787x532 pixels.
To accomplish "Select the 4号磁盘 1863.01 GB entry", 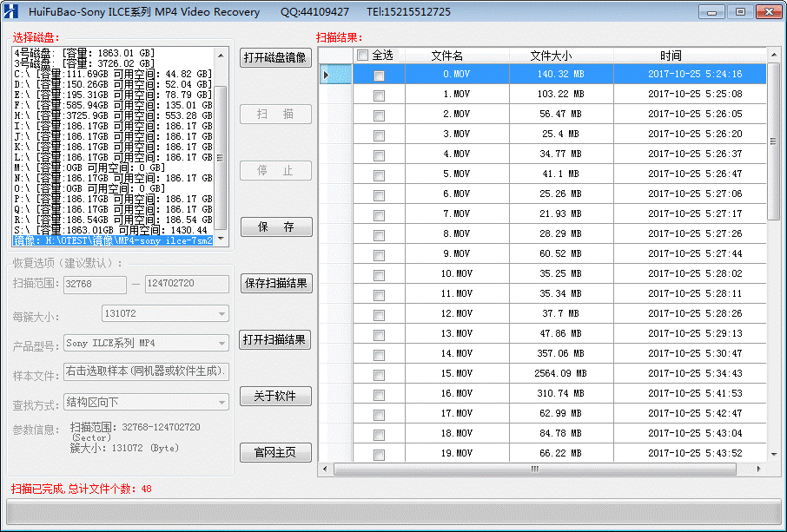I will (113, 53).
